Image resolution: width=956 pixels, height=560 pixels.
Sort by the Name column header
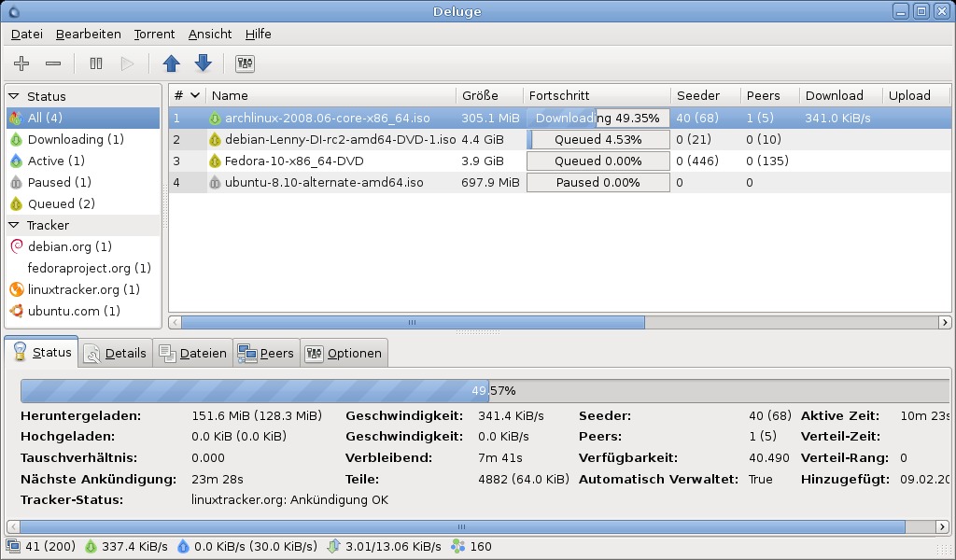(331, 95)
